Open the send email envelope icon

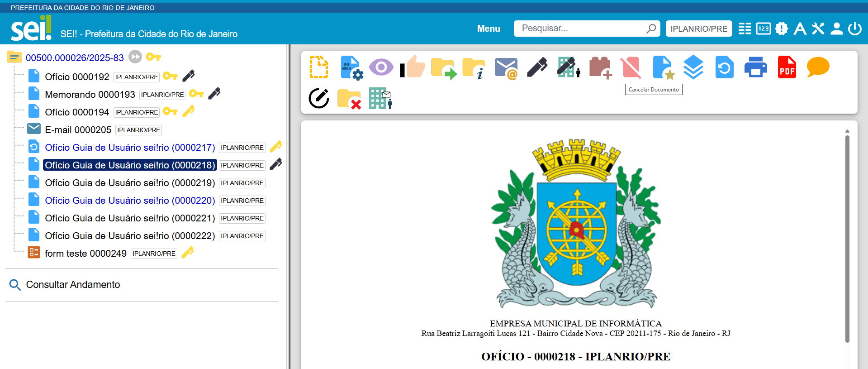[x=506, y=68]
